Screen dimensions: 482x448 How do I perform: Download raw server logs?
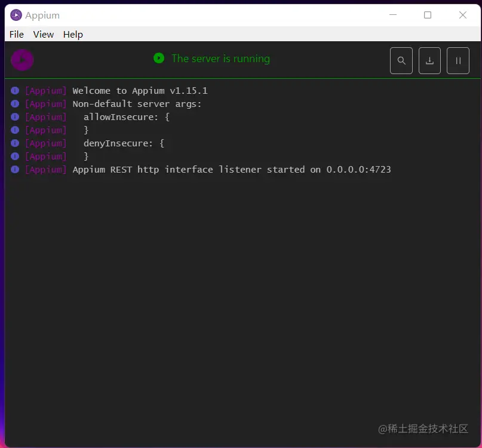[x=429, y=60]
